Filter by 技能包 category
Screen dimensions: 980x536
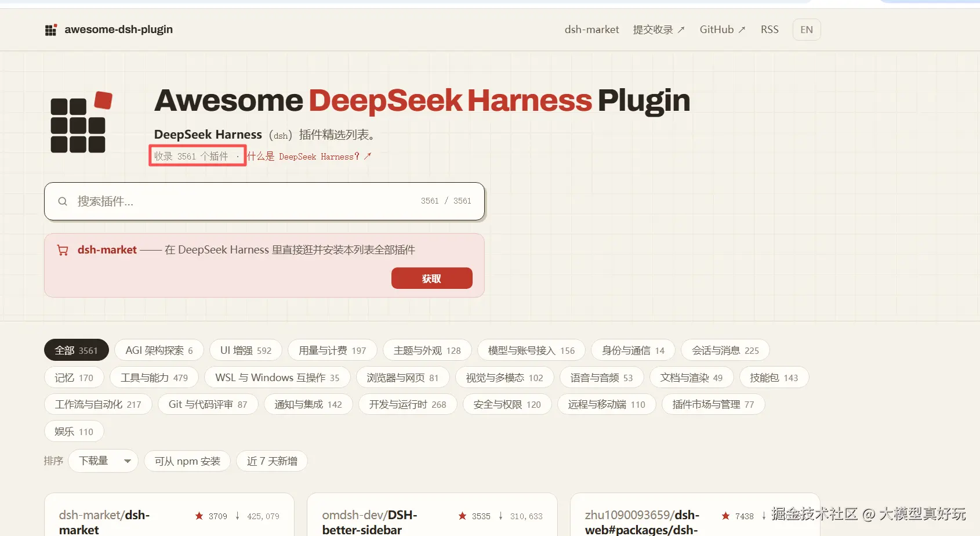pos(774,377)
